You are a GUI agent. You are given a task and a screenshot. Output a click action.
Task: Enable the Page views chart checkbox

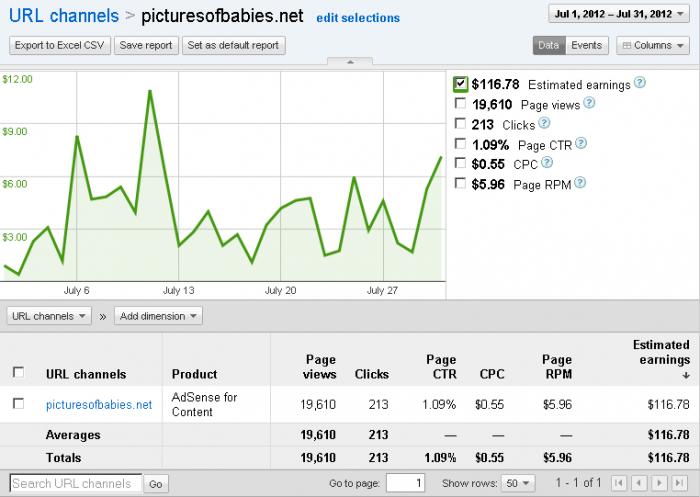[460, 104]
